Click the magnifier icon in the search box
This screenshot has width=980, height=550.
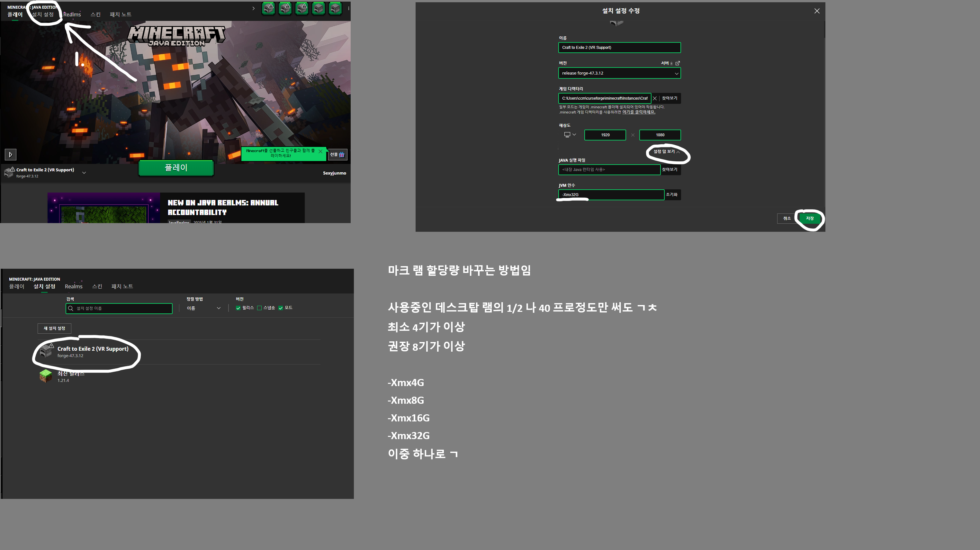70,309
